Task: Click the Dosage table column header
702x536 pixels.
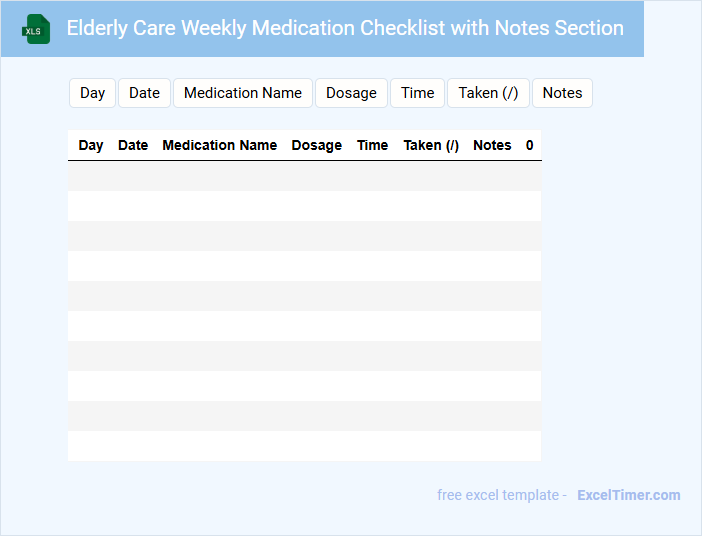Action: 316,145
